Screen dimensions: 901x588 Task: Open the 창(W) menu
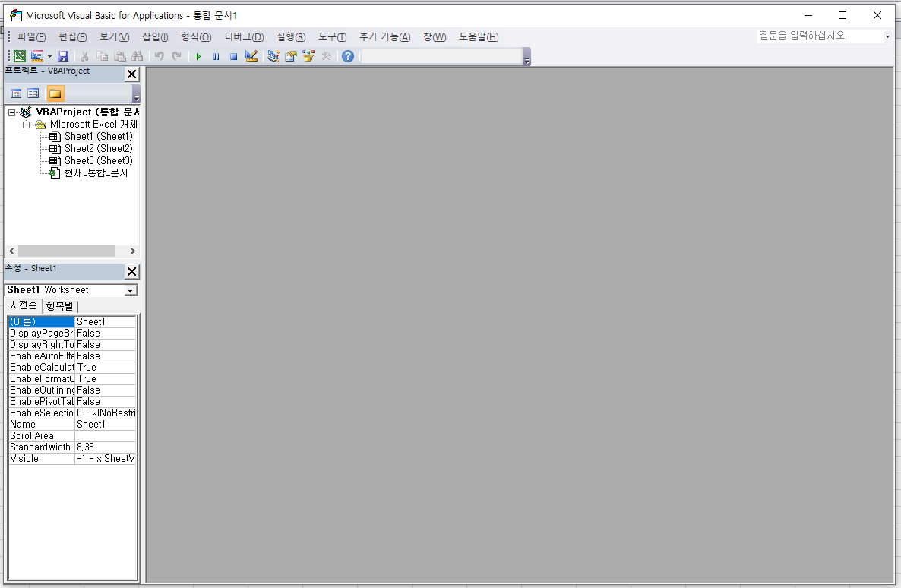[435, 36]
